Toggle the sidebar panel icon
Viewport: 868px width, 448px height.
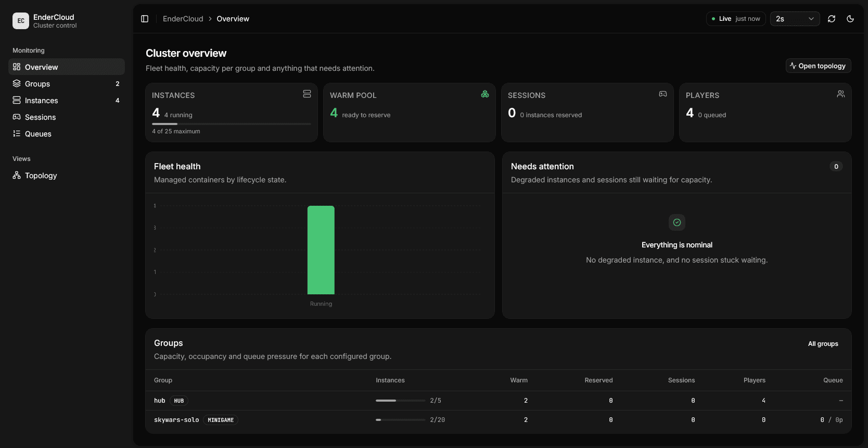tap(145, 19)
